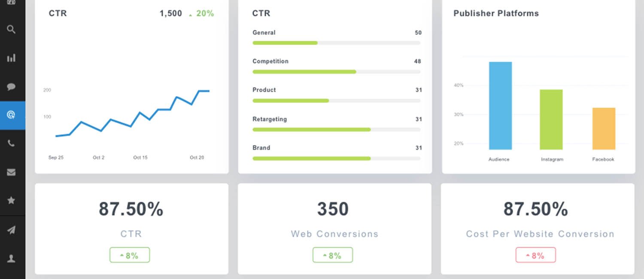Click the Competition progress bar
This screenshot has height=279, width=644.
(x=336, y=72)
